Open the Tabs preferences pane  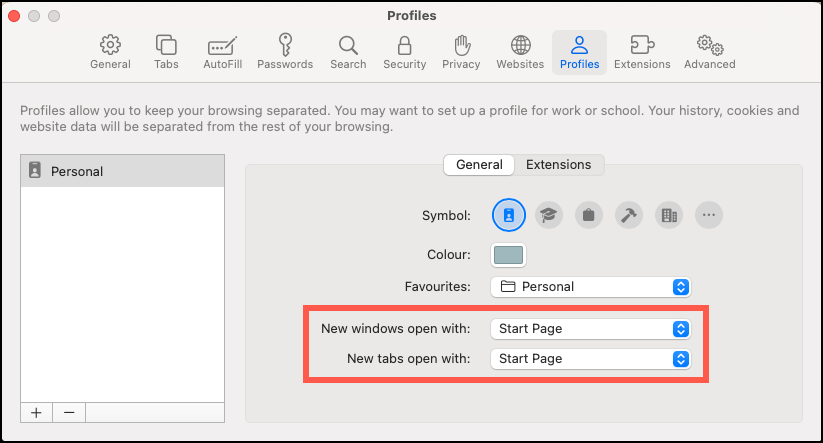click(166, 52)
